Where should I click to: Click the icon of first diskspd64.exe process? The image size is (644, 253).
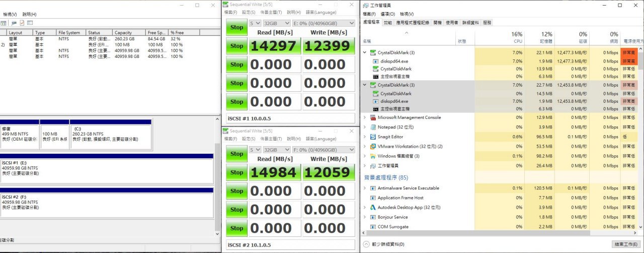click(375, 61)
